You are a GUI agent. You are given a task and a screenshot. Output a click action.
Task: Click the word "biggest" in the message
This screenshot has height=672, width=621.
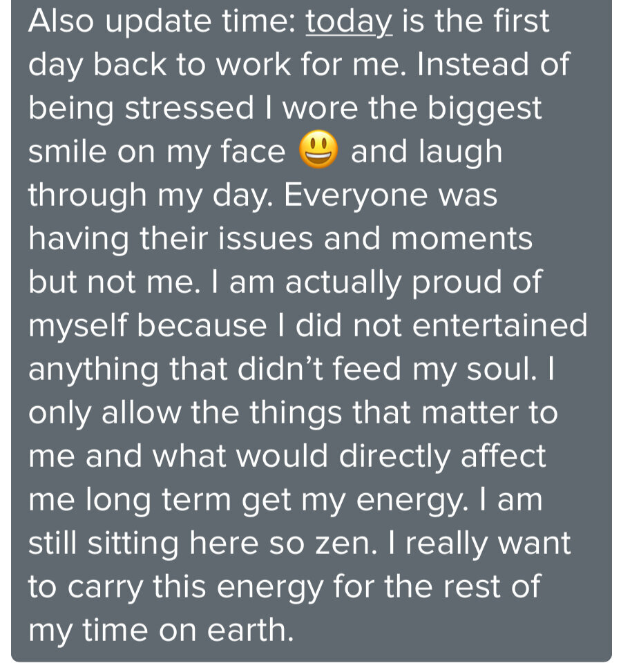tap(484, 110)
